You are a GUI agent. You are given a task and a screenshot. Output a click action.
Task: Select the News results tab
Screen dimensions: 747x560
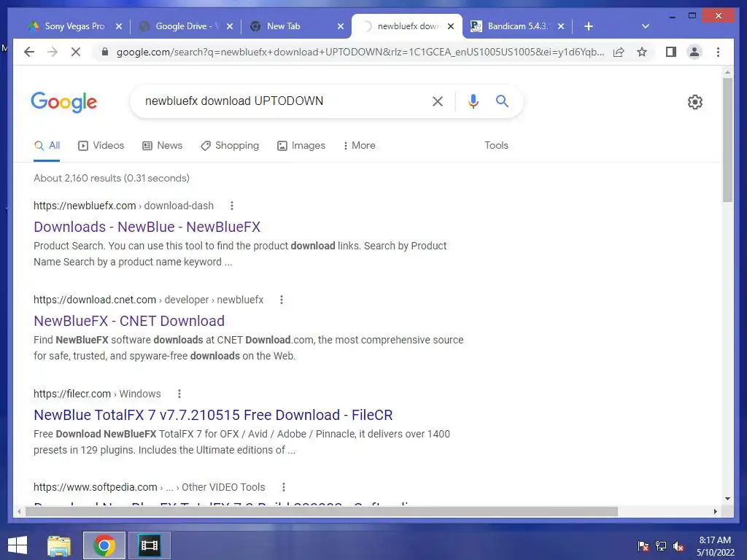(163, 145)
